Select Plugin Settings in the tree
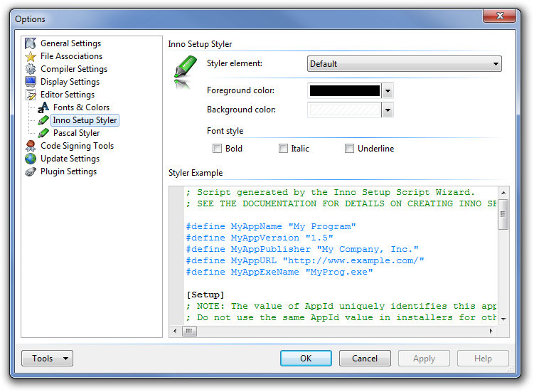Screen dimensions: 534x392 click(68, 171)
